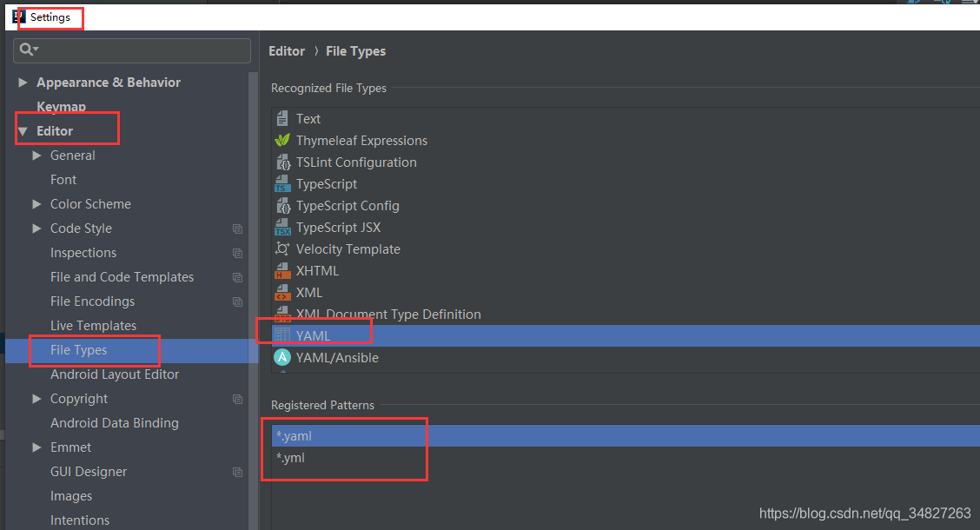Click the Text file type icon
The image size is (980, 530).
tap(282, 119)
